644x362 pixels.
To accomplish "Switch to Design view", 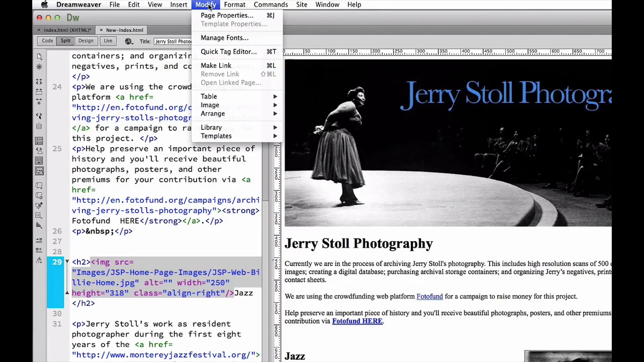I will pos(86,41).
